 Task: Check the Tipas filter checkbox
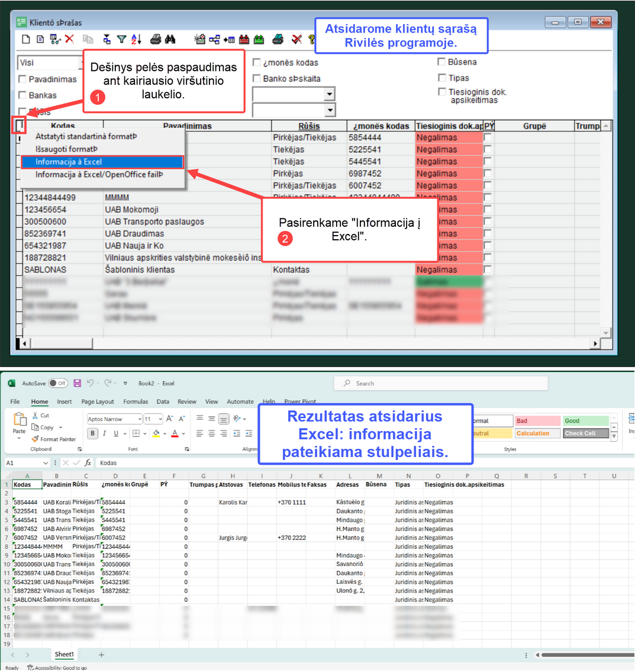point(441,78)
